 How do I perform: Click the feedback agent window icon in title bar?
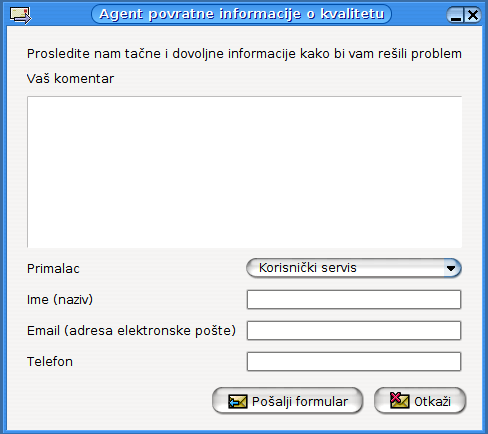[20, 15]
